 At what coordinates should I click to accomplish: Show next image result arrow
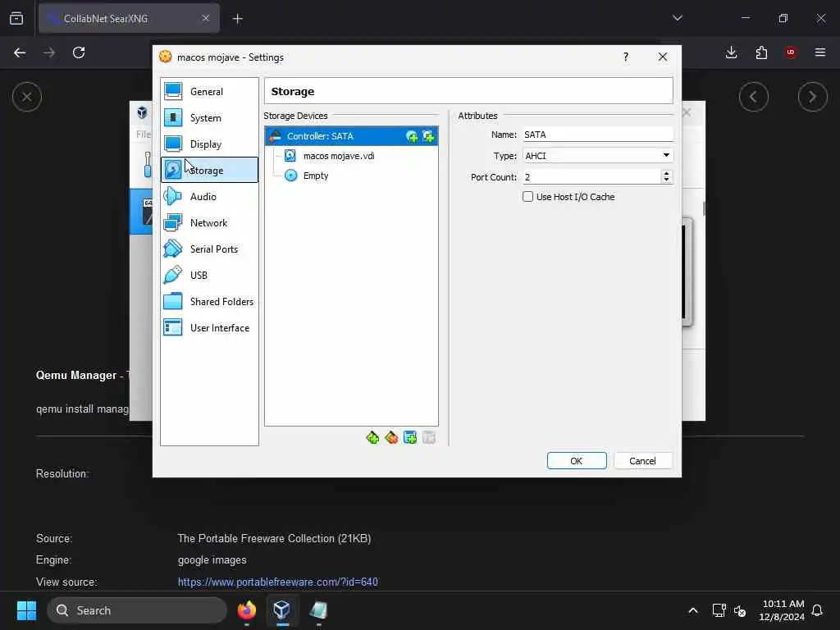[x=813, y=97]
